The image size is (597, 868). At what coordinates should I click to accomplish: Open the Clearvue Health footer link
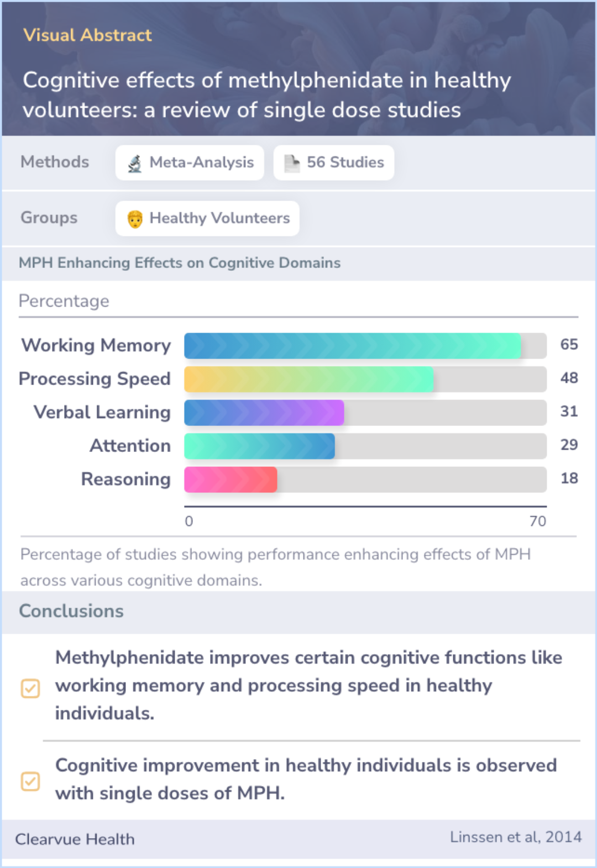(x=75, y=839)
